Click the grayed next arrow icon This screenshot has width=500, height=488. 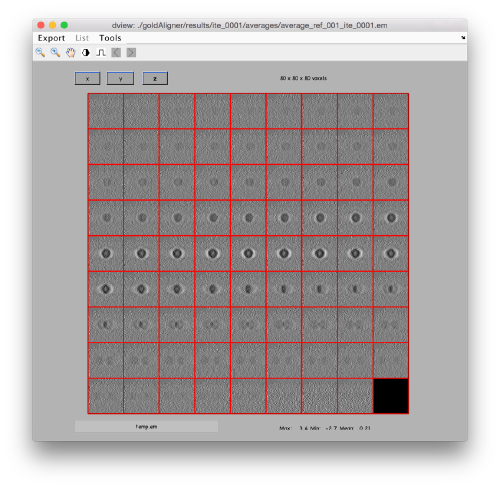pos(131,52)
